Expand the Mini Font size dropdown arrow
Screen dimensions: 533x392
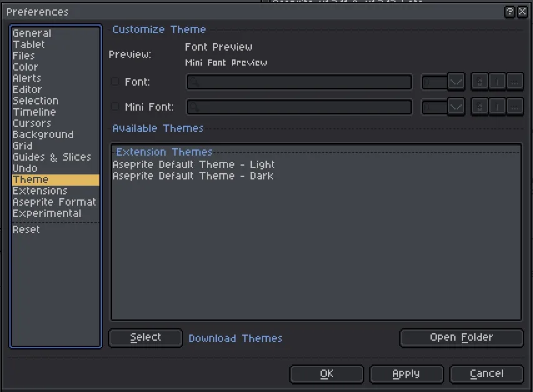coord(456,107)
